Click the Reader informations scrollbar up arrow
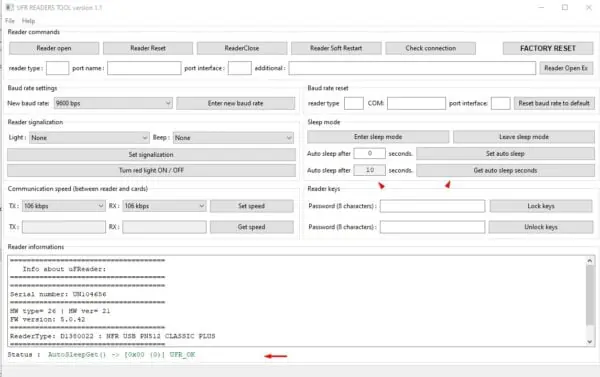Viewport: 600px width, 377px height. [590, 261]
